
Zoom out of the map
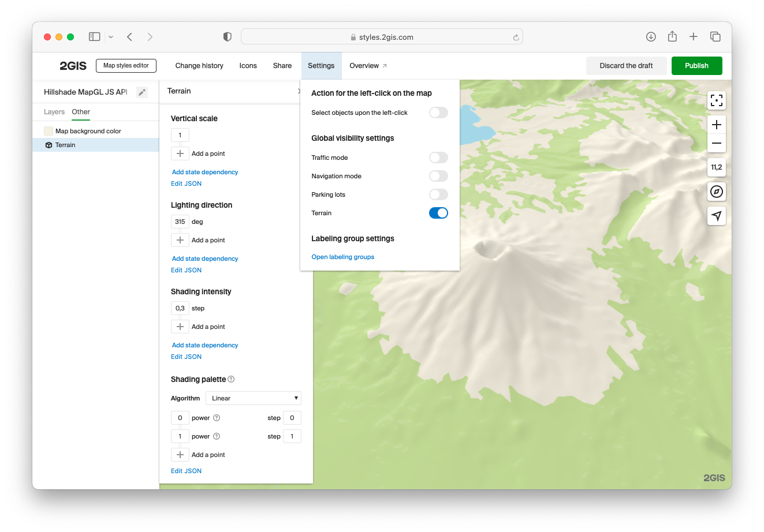coord(716,143)
